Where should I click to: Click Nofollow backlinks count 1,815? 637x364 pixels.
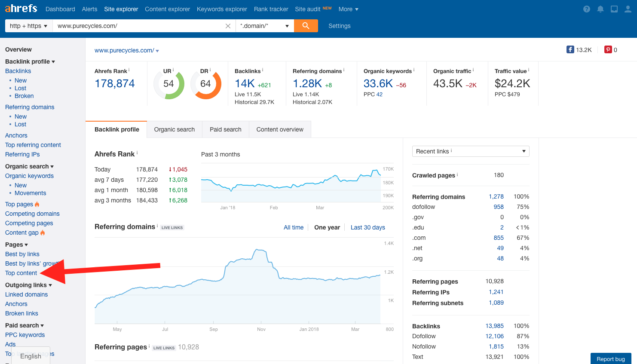[496, 346]
